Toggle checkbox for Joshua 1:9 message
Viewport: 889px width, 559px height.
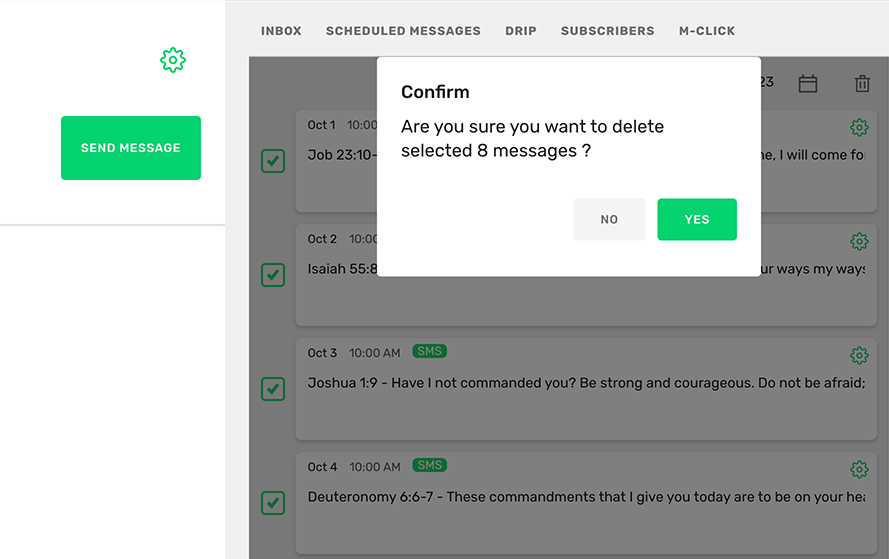tap(273, 389)
